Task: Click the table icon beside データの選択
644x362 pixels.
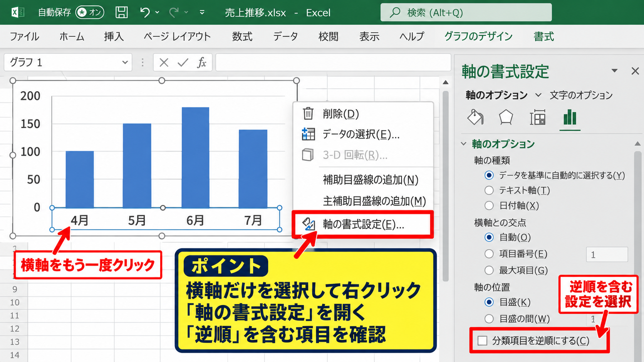Action: 308,134
